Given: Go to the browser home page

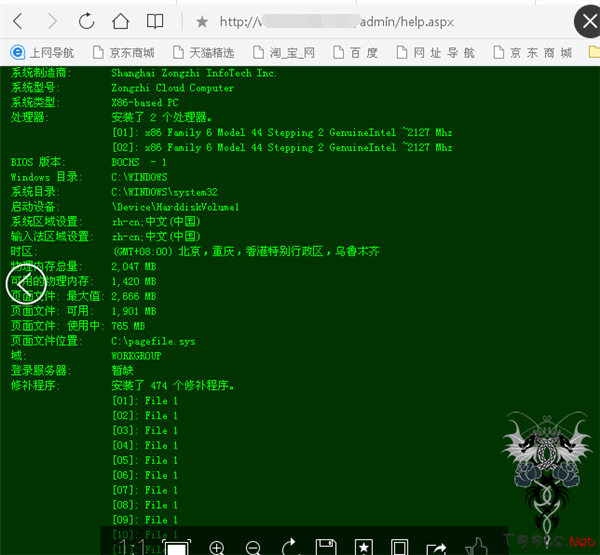Looking at the screenshot, I should click(x=120, y=21).
